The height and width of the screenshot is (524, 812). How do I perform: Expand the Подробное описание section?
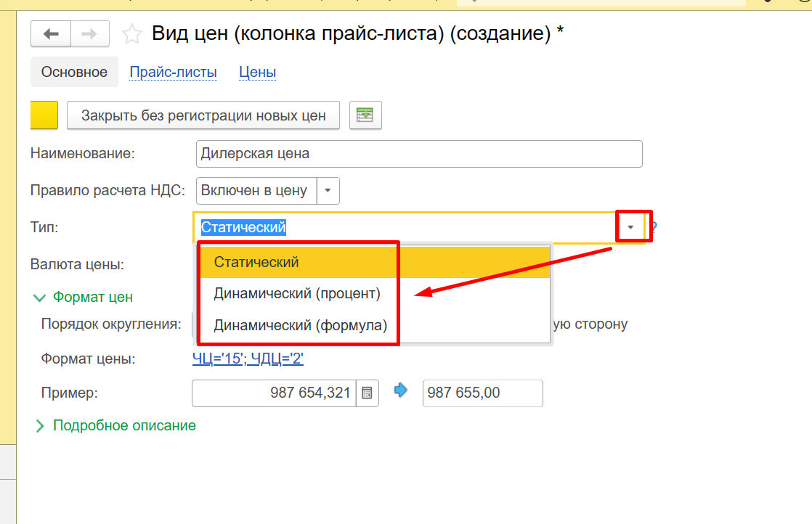click(x=40, y=426)
